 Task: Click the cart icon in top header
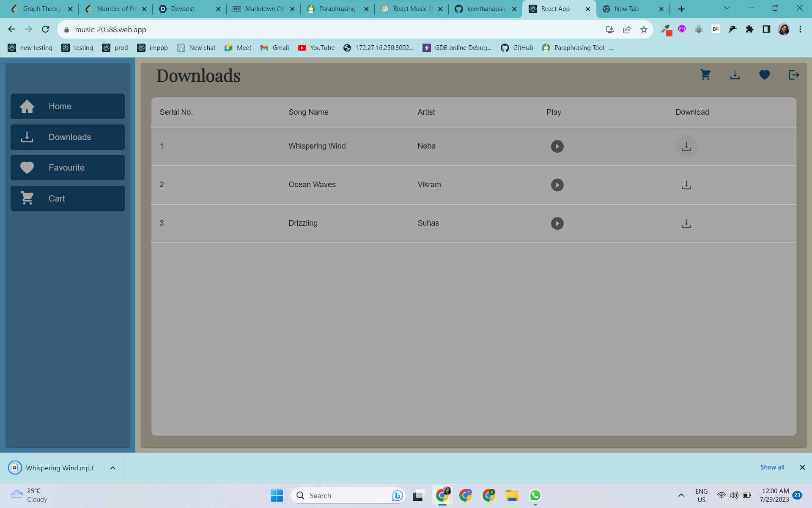click(705, 75)
